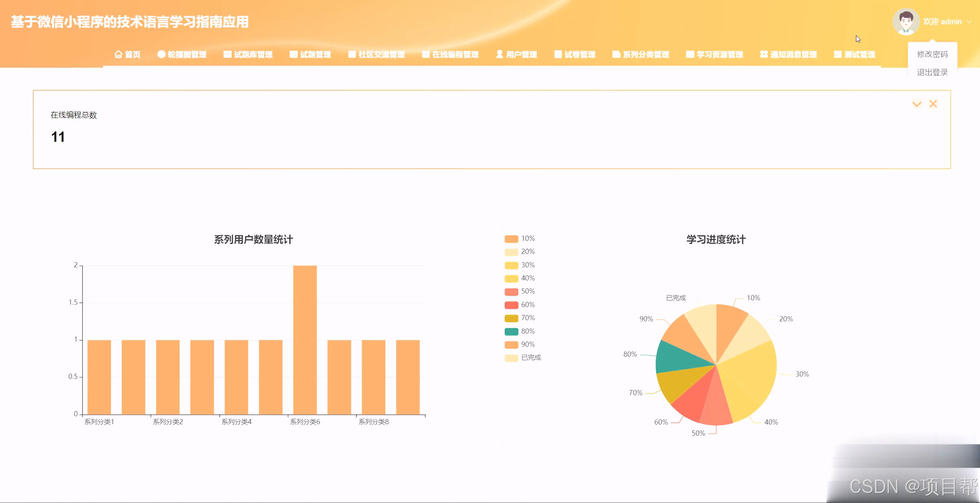Select 修改密码 from user menu

pyautogui.click(x=932, y=54)
